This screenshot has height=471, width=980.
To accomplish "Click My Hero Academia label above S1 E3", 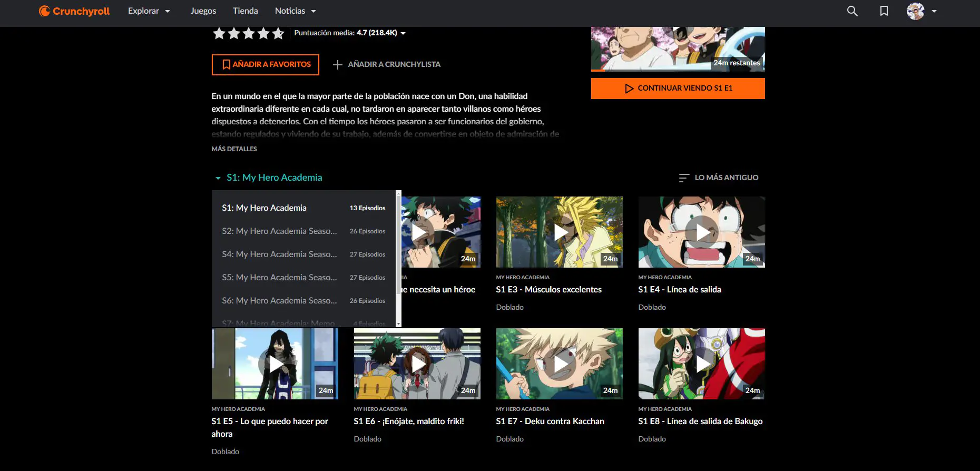I will point(523,278).
